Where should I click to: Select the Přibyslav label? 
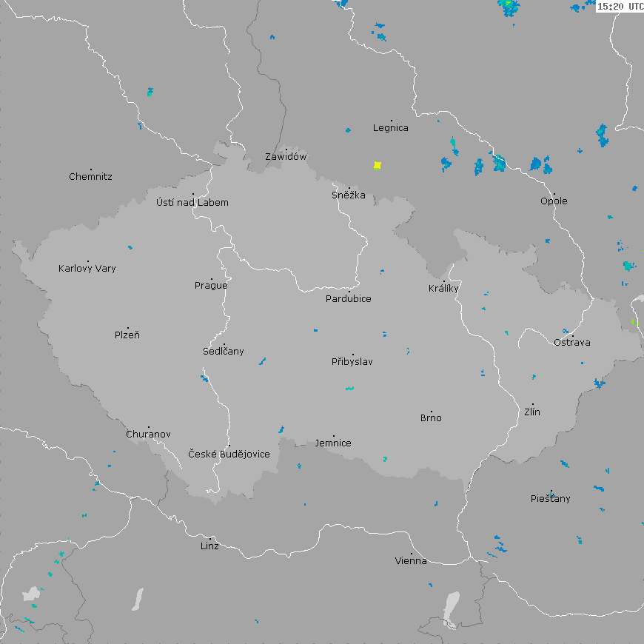click(x=352, y=362)
